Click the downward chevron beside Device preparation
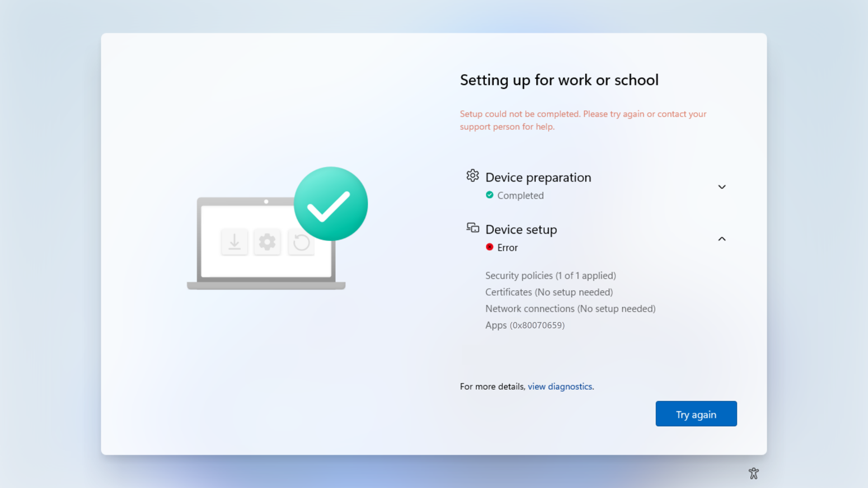This screenshot has width=868, height=488. [x=722, y=186]
